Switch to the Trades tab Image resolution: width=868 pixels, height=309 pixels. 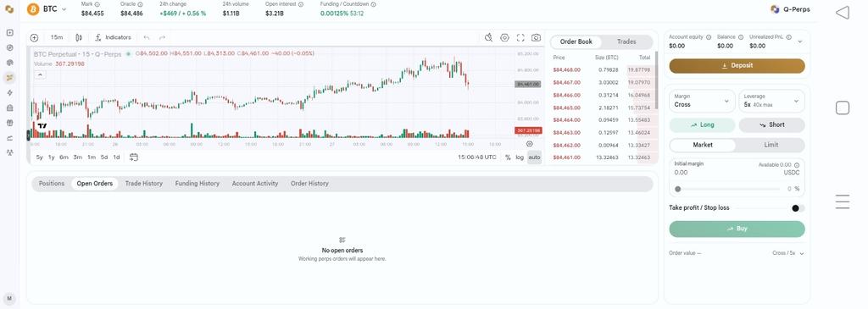tap(626, 41)
